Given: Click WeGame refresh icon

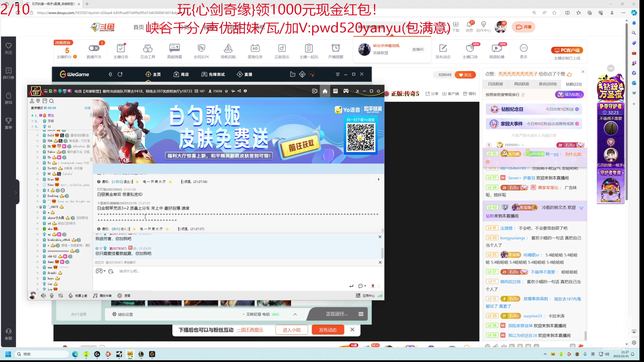Looking at the screenshot, I should coord(120,74).
